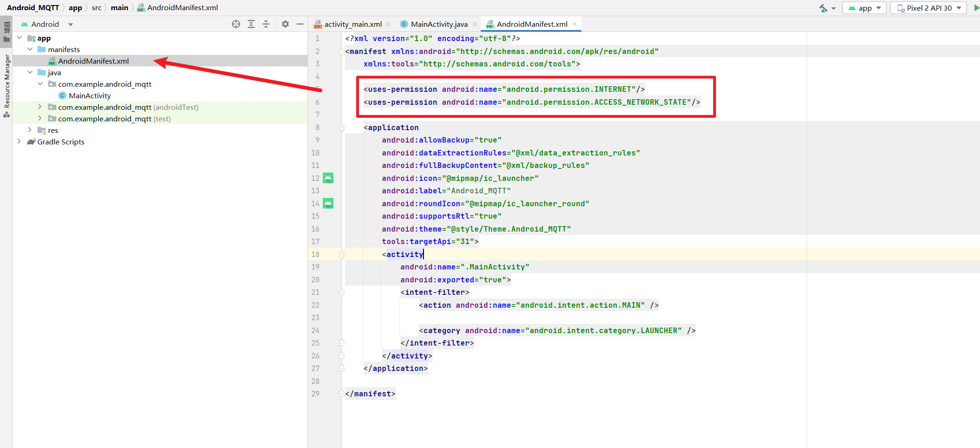980x448 pixels.
Task: Collapse the java folder
Action: (30, 72)
